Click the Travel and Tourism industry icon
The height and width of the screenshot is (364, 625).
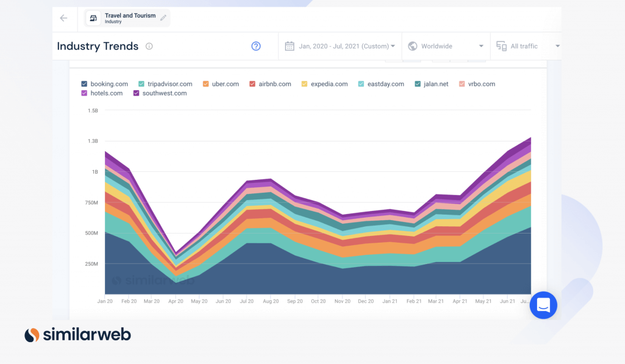(93, 18)
